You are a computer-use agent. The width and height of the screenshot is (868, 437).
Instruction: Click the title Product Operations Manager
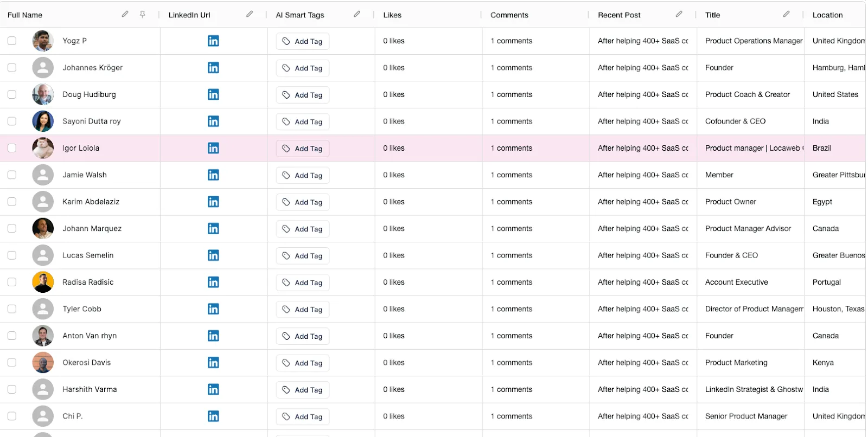tap(754, 41)
